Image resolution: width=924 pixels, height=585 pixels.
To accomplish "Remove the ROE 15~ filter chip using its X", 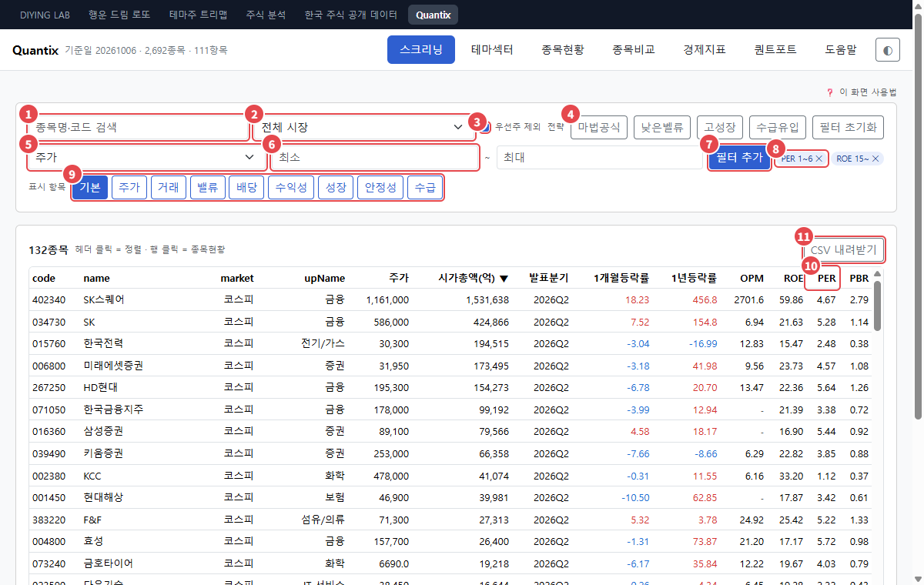I will [x=877, y=159].
